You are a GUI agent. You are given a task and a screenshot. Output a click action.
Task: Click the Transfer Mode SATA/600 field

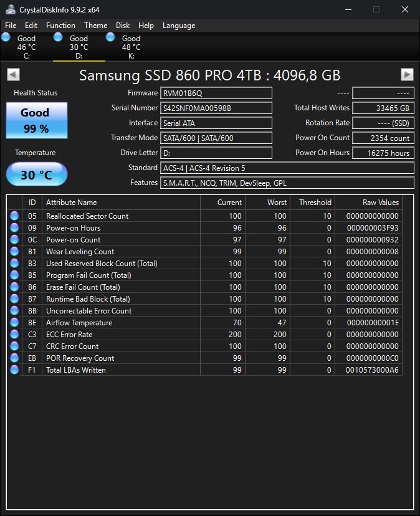tap(216, 138)
